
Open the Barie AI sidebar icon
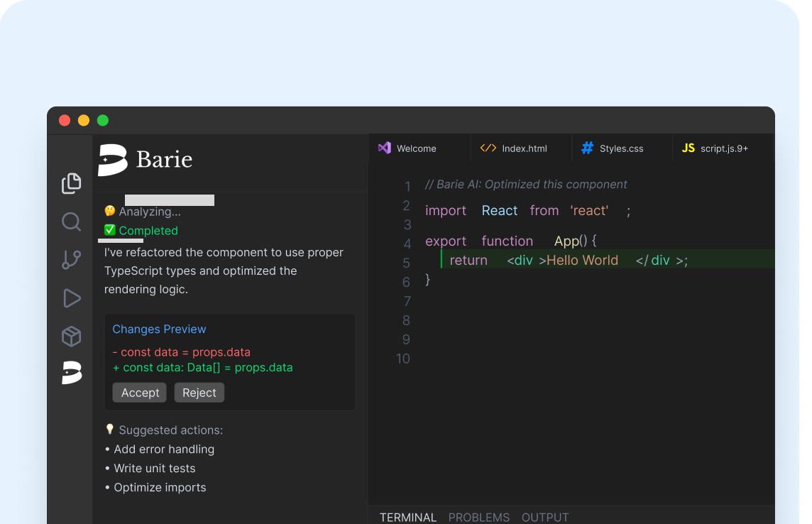72,373
